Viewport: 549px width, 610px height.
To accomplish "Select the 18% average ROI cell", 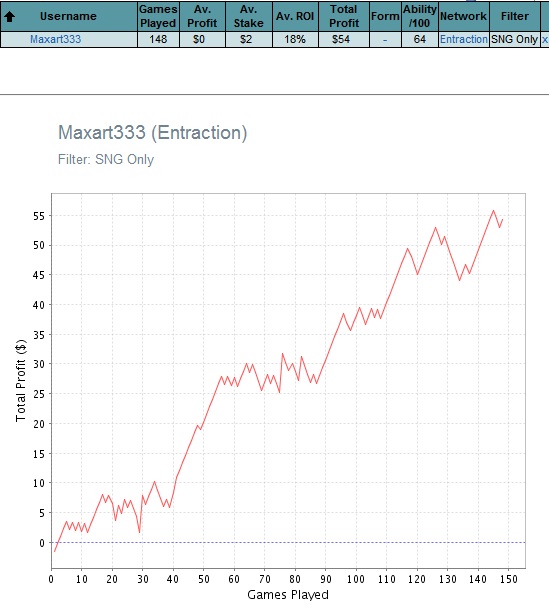I will pyautogui.click(x=295, y=39).
